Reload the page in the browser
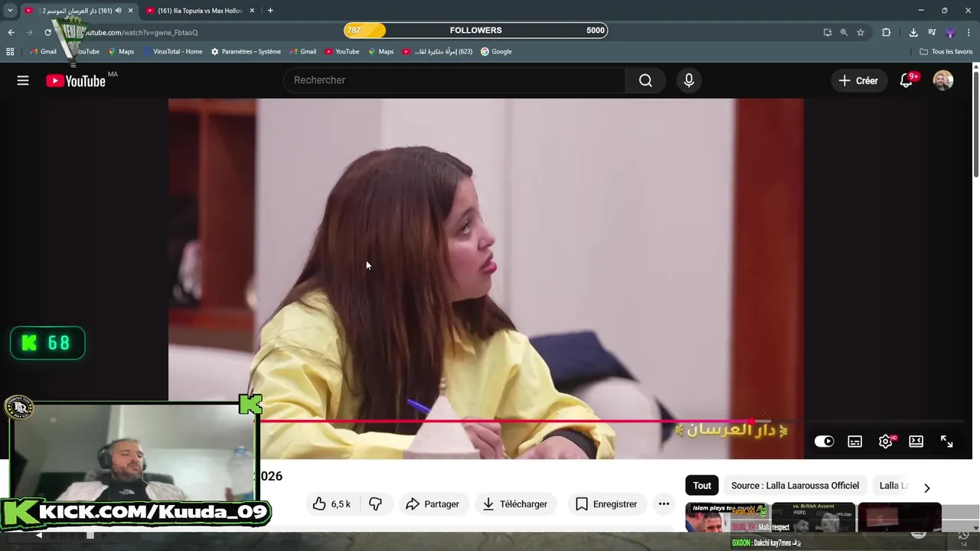 click(47, 32)
